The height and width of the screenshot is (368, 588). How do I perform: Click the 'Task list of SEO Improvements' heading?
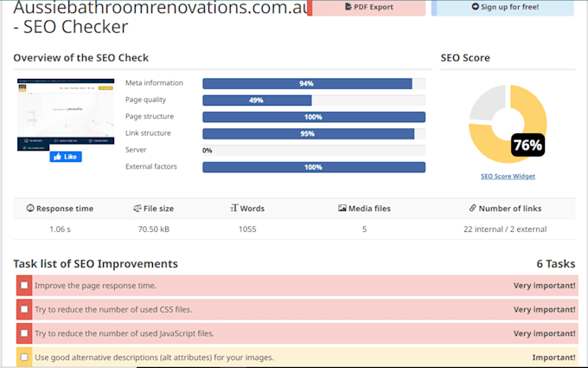(96, 263)
